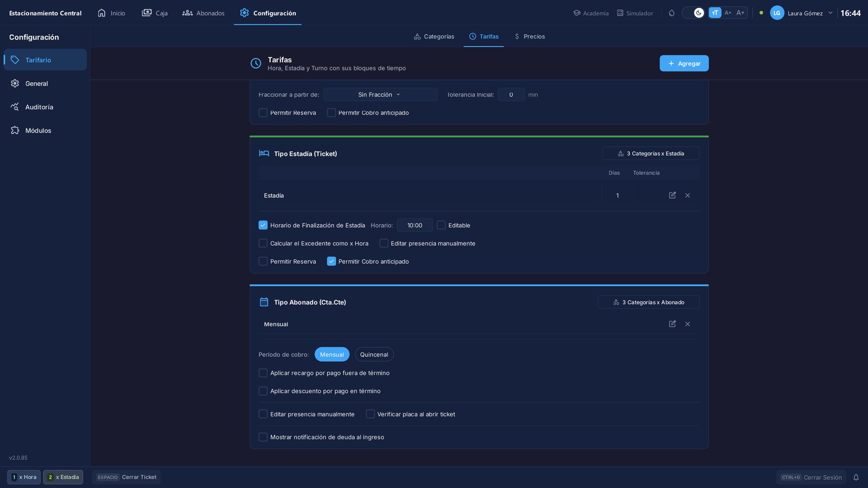The width and height of the screenshot is (868, 488).
Task: Enable the Editable checkbox
Action: click(441, 225)
